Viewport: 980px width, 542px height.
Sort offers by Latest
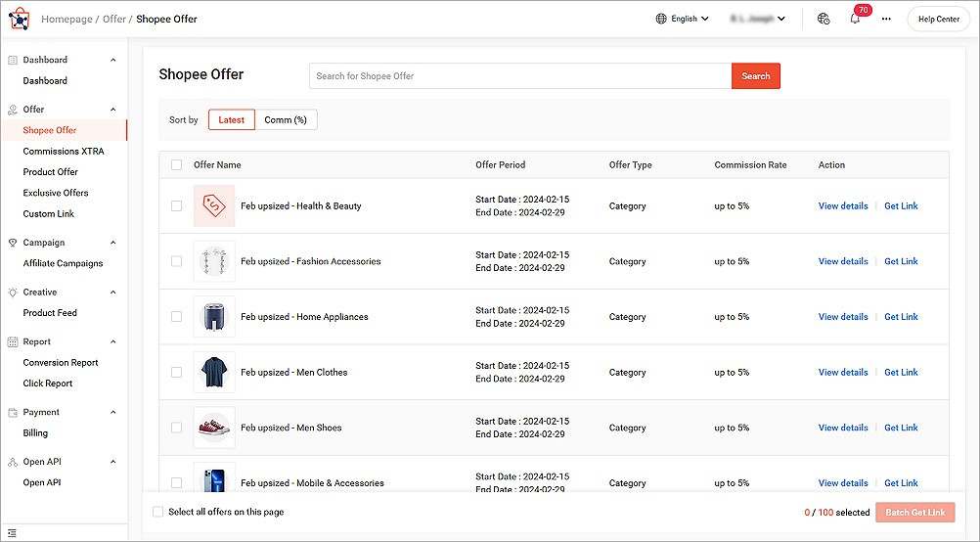coord(231,119)
